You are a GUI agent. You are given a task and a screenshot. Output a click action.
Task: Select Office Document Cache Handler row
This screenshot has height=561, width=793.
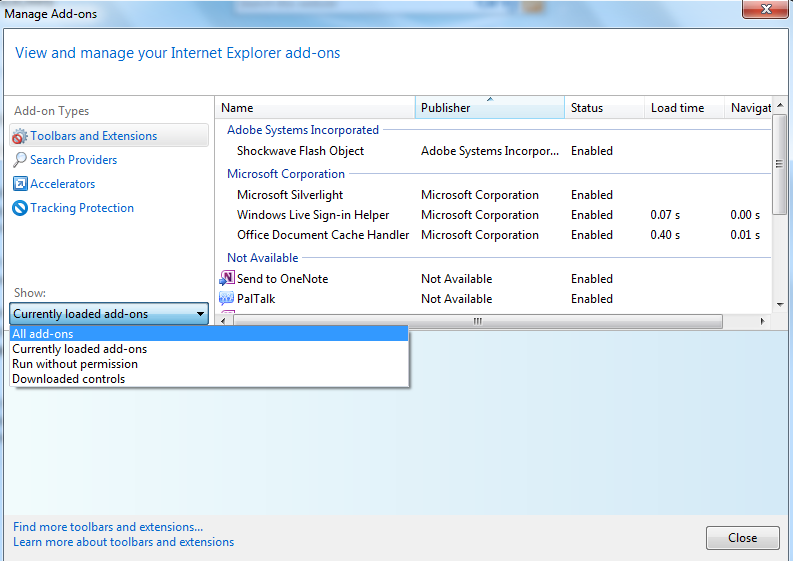pos(493,235)
